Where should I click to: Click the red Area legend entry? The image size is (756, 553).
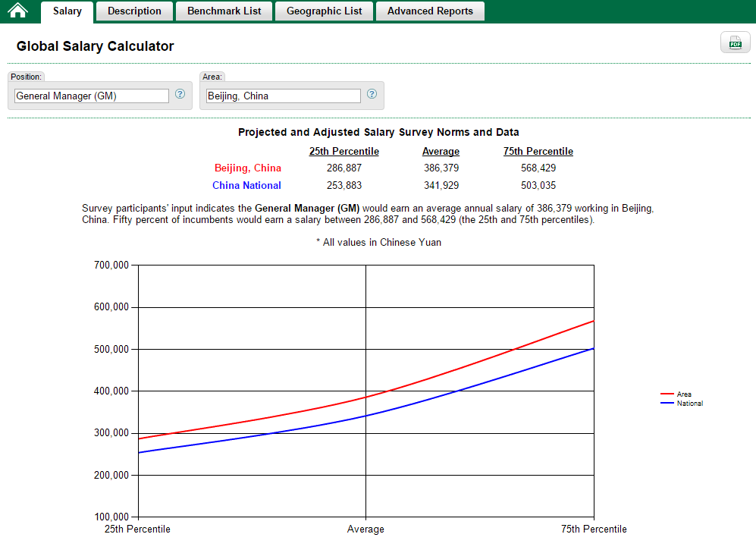pyautogui.click(x=676, y=394)
